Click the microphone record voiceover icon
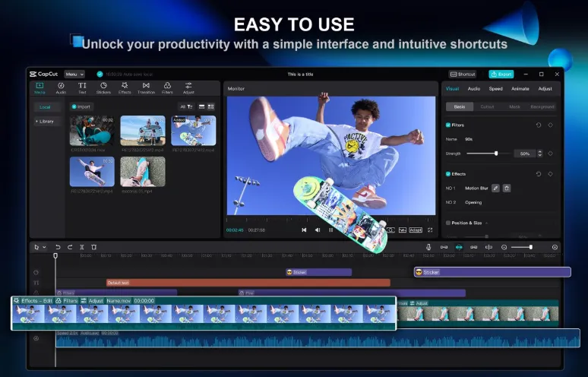This screenshot has width=588, height=377. pyautogui.click(x=428, y=247)
